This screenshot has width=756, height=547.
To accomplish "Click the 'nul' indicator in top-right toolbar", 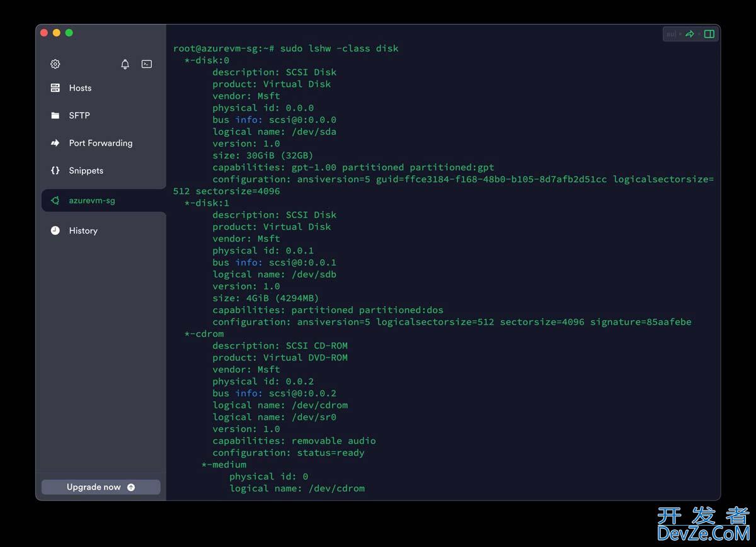I will tap(672, 34).
